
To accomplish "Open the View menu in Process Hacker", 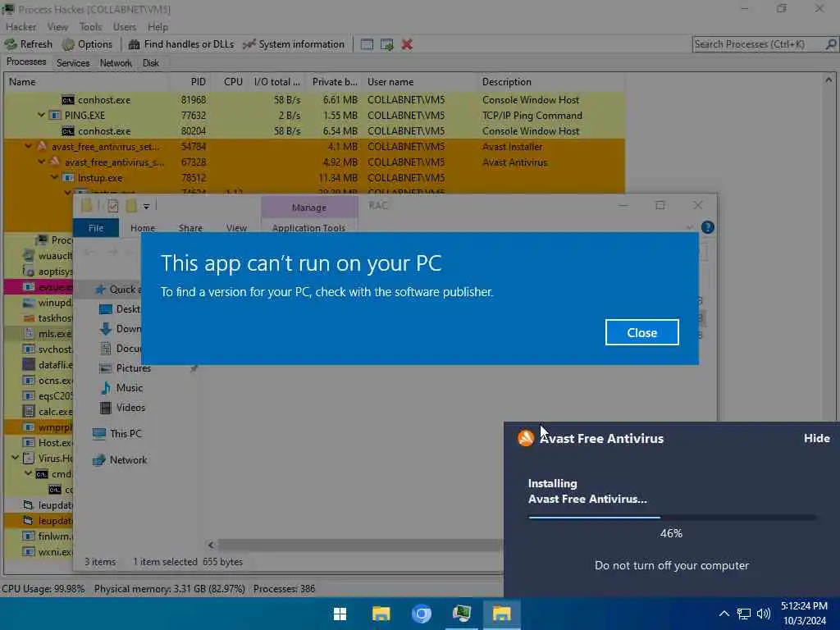I will coord(57,27).
